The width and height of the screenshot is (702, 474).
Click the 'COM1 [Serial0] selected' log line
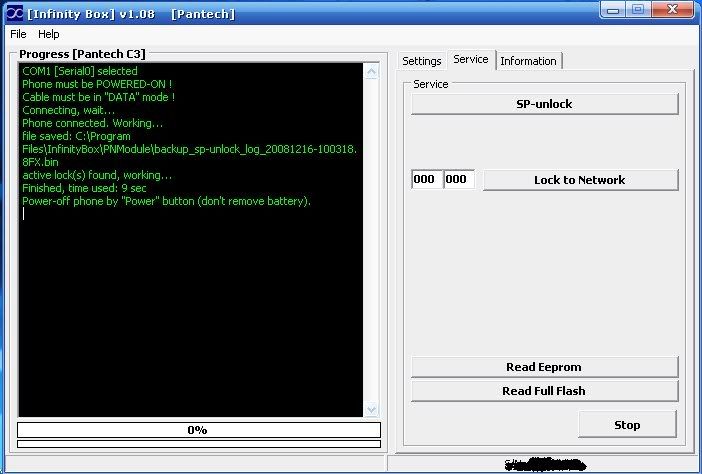(x=80, y=71)
